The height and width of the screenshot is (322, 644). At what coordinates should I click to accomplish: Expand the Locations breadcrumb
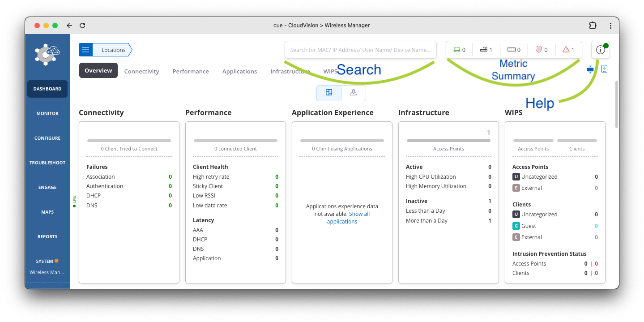(x=113, y=50)
